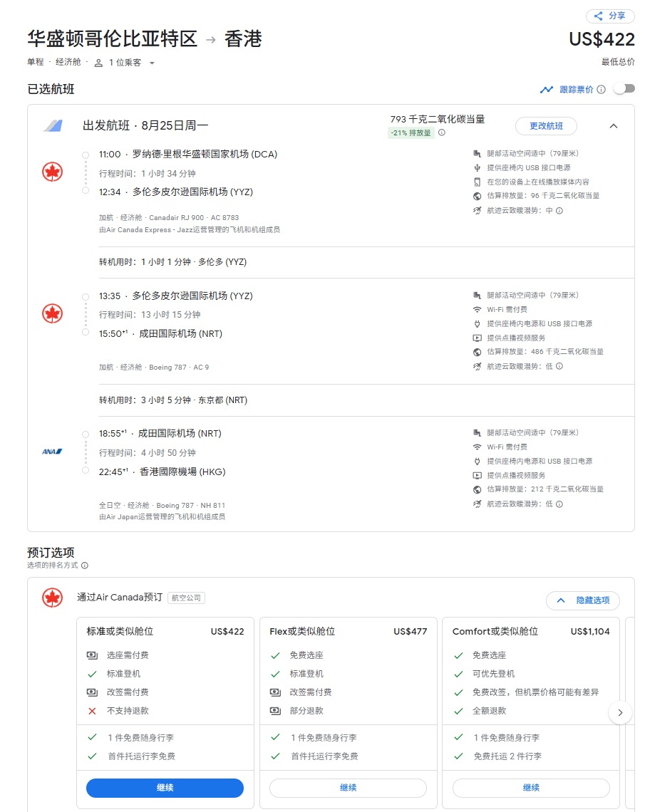Select the 经济舱 cabin class label
The image size is (645, 812).
tap(68, 63)
